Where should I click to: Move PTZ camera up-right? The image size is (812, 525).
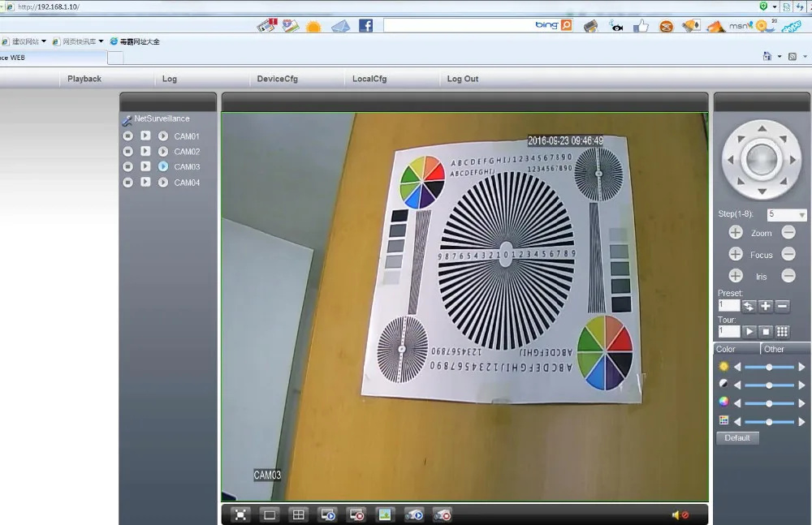point(784,138)
